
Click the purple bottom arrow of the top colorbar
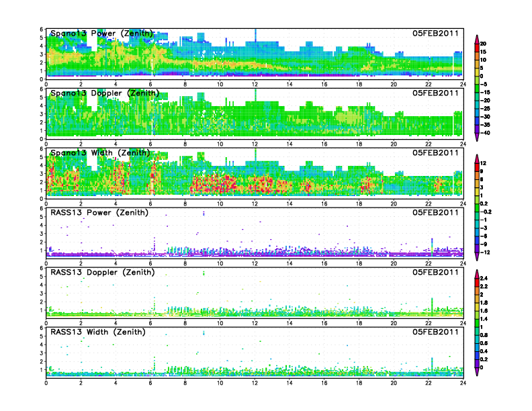point(476,137)
